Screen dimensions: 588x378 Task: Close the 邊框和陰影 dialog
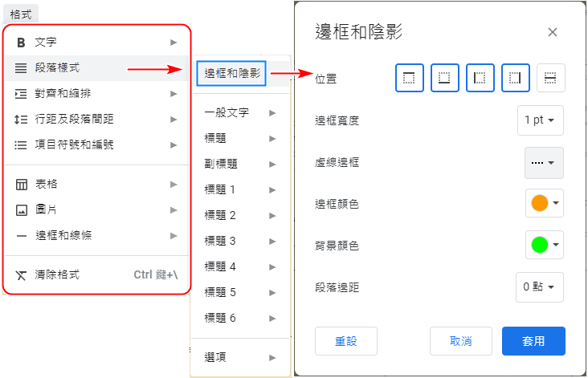553,32
